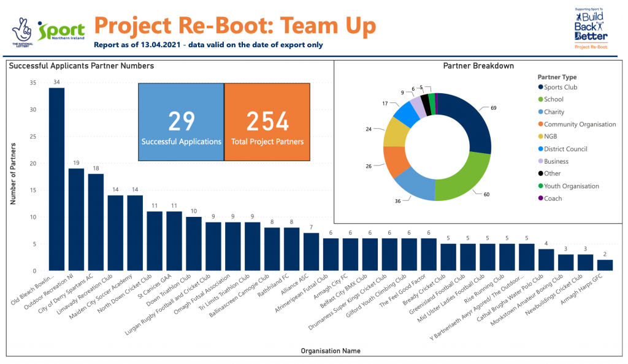Viewport: 628px width, 364px height.
Task: Click the Tri Limits Triathlon Club axis label
Action: point(224,293)
